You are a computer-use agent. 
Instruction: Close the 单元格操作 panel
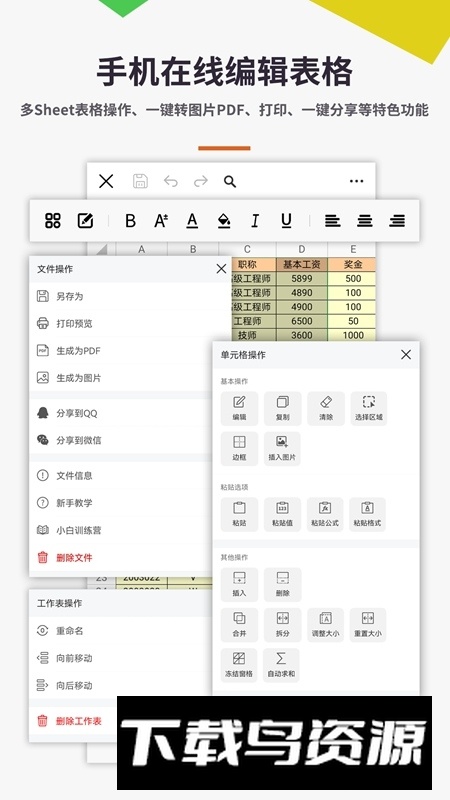(x=406, y=355)
